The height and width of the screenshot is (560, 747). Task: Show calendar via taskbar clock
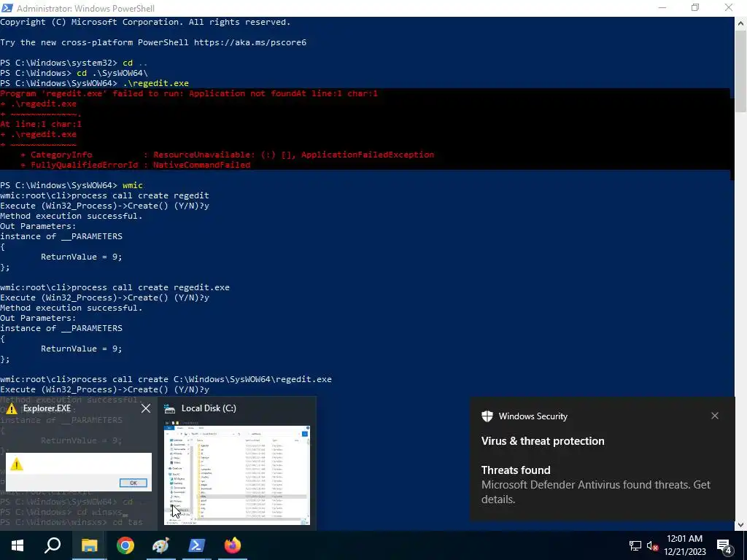(x=684, y=545)
